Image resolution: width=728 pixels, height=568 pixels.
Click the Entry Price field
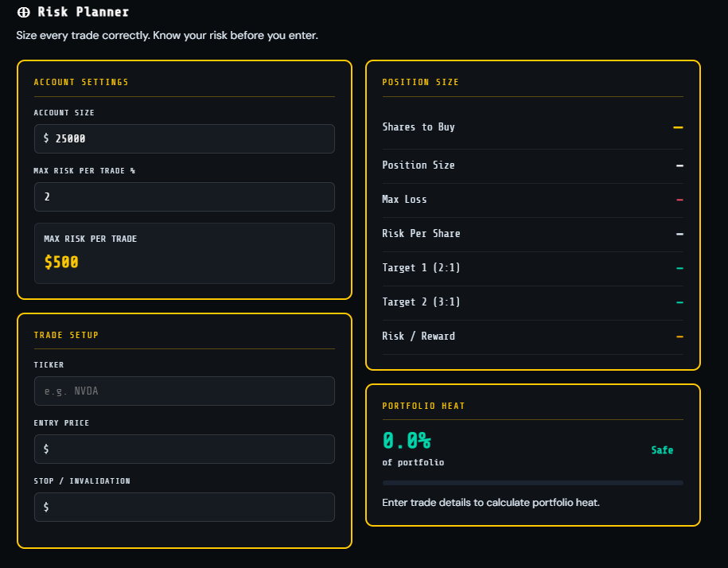(x=185, y=449)
